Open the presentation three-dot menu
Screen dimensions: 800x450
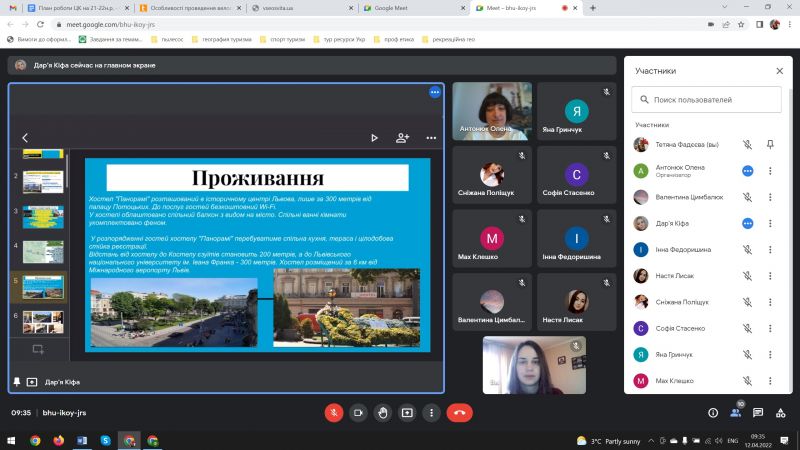431,138
